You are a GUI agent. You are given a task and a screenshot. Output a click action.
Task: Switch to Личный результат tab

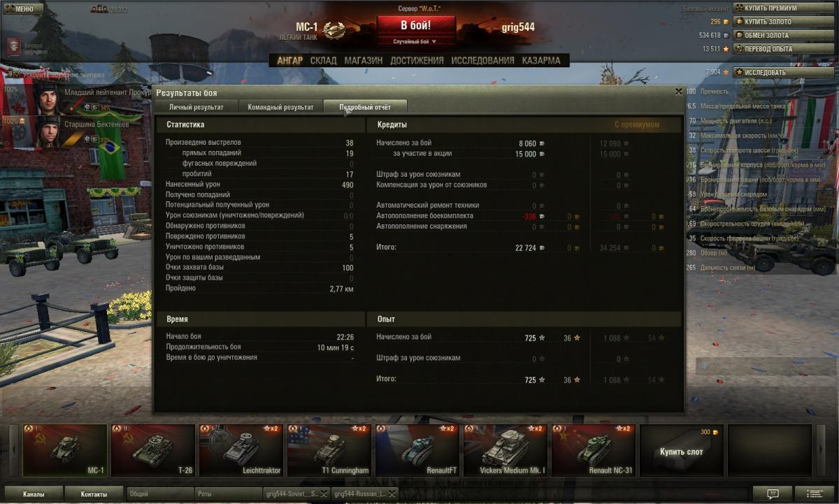click(x=196, y=107)
